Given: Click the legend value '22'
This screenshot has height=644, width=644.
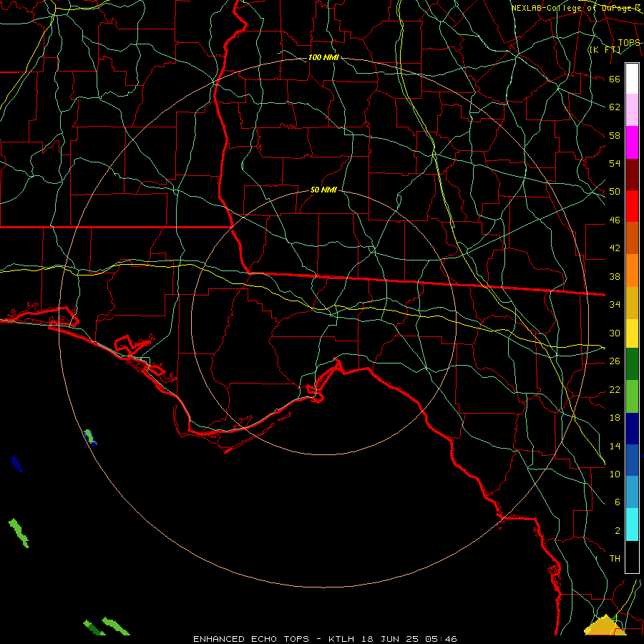Looking at the screenshot, I should 615,389.
